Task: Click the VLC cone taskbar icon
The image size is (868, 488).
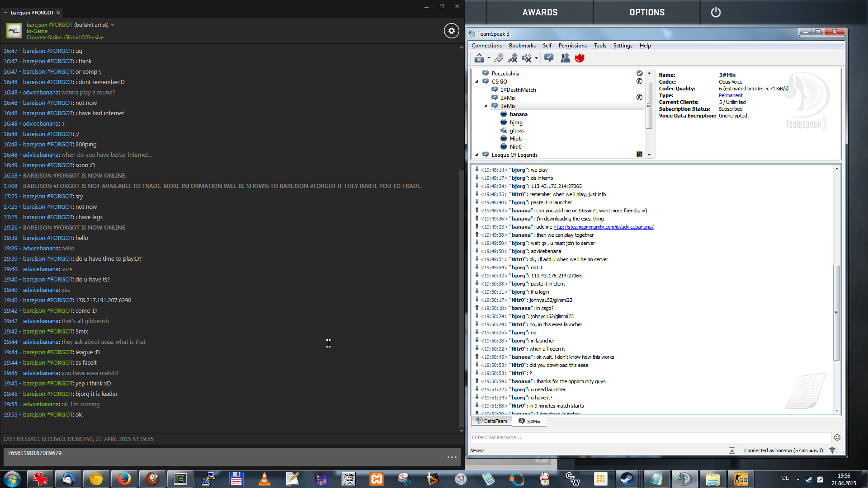Action: tap(264, 479)
